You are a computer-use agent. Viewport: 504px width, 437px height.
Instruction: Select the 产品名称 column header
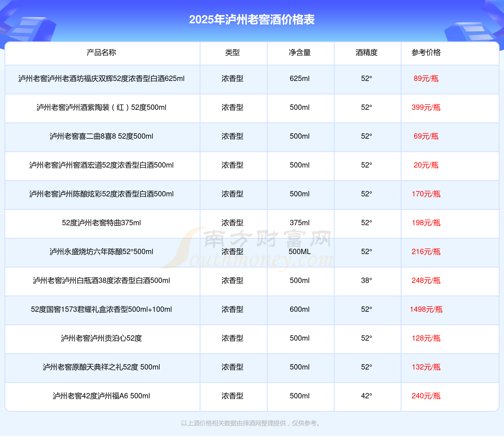(101, 52)
